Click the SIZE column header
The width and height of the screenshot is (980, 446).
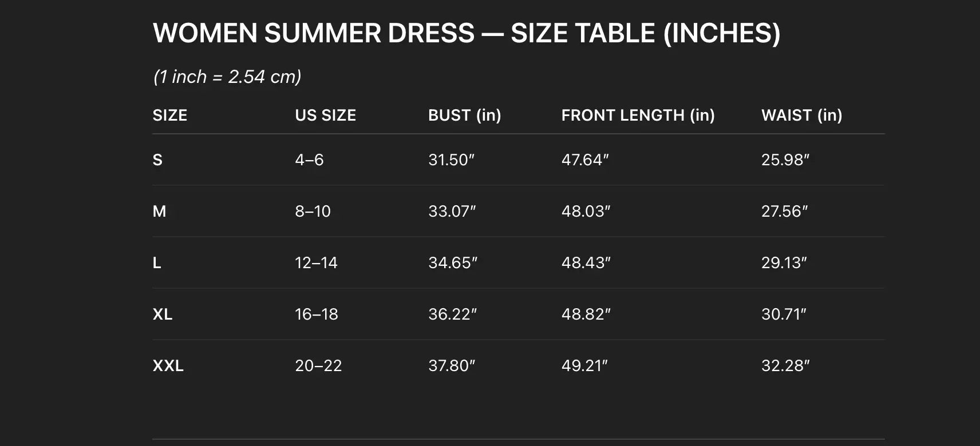pyautogui.click(x=170, y=116)
